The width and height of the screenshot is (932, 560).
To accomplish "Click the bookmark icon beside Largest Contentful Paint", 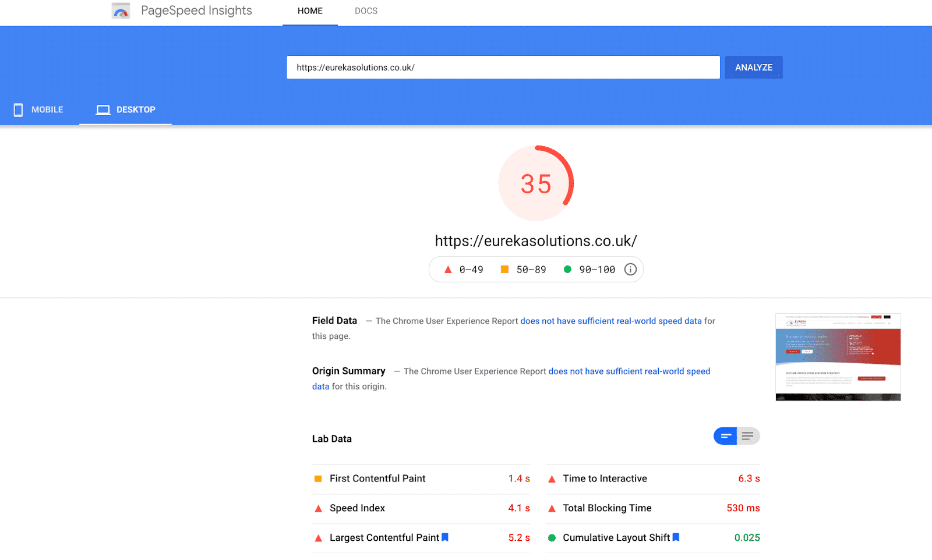I will (x=444, y=537).
